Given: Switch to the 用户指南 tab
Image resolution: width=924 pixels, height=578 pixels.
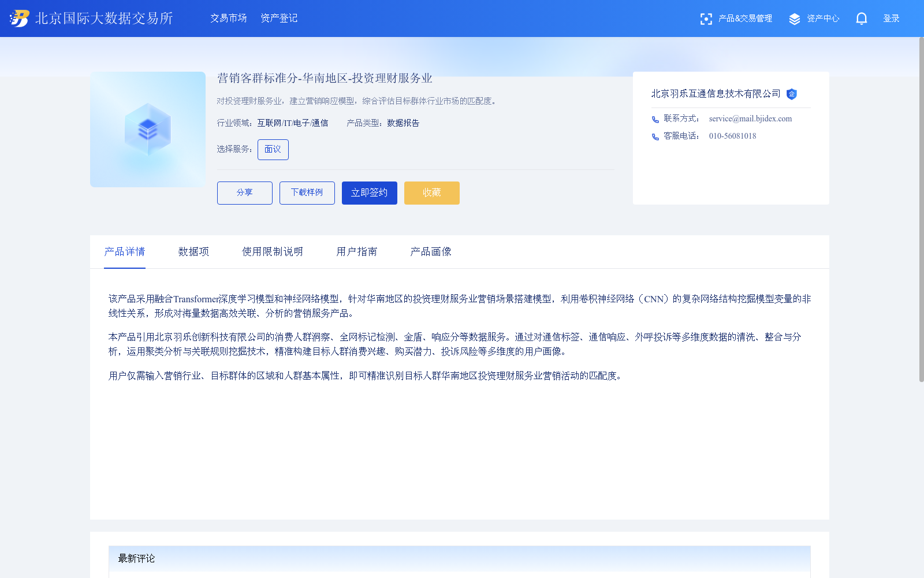Looking at the screenshot, I should [x=357, y=252].
